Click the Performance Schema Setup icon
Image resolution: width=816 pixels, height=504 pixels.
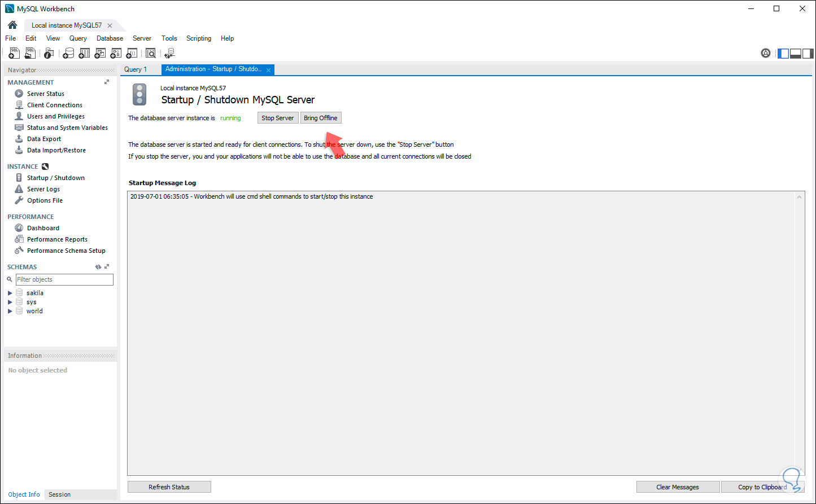click(19, 251)
